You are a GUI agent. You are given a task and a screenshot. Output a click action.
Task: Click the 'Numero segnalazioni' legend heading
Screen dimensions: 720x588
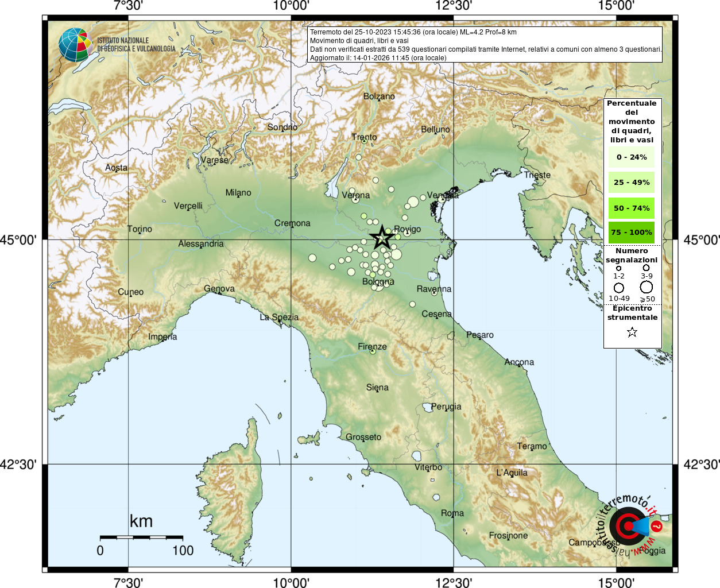coord(632,256)
